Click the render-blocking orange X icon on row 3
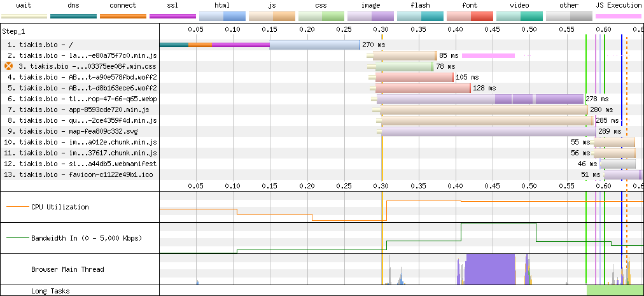The image size is (644, 296). point(8,66)
